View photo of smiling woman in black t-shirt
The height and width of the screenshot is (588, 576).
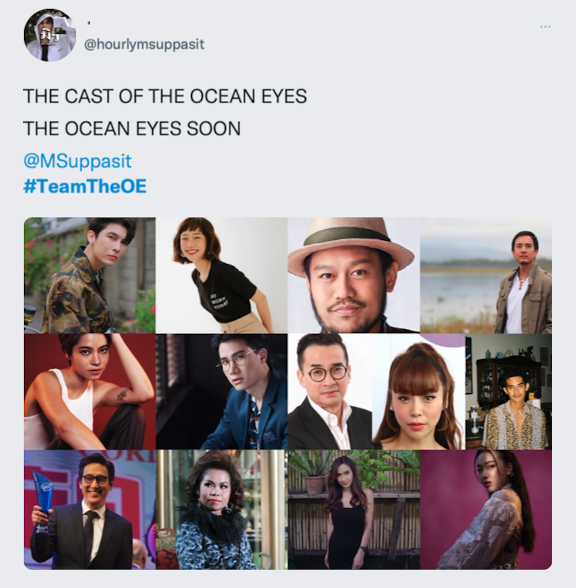pyautogui.click(x=222, y=275)
